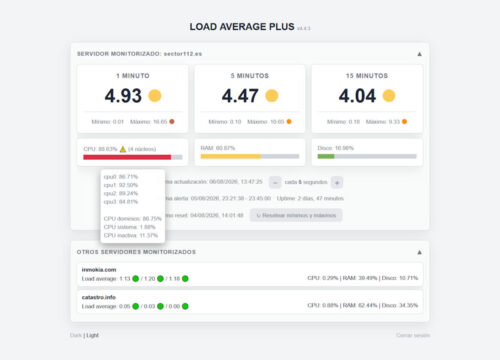Click the yellow RAM usage bar
The height and width of the screenshot is (360, 500).
coord(231,156)
